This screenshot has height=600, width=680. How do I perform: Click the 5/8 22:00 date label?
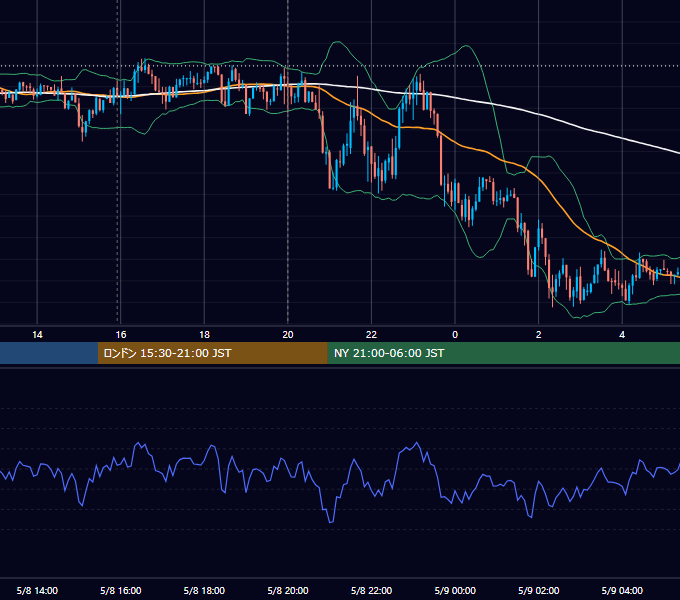pos(371,590)
